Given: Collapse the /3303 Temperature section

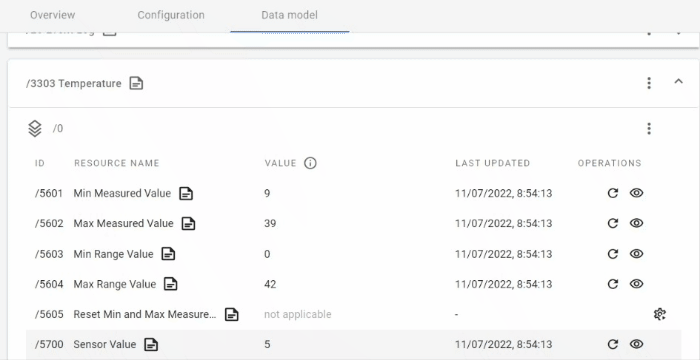Looking at the screenshot, I should 678,81.
